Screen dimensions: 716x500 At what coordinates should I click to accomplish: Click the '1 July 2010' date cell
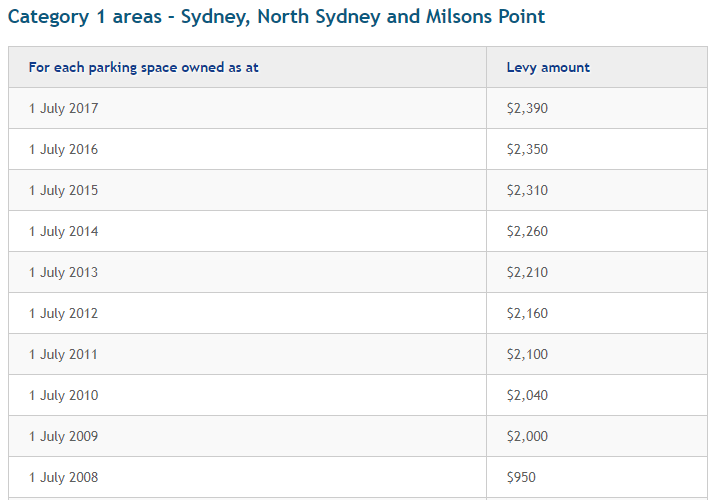point(64,395)
